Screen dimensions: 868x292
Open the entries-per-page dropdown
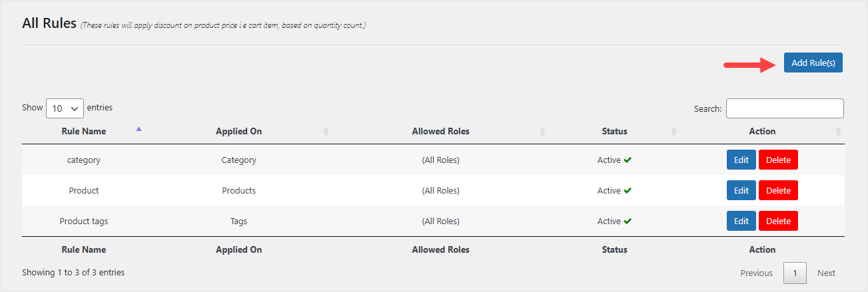(x=65, y=108)
